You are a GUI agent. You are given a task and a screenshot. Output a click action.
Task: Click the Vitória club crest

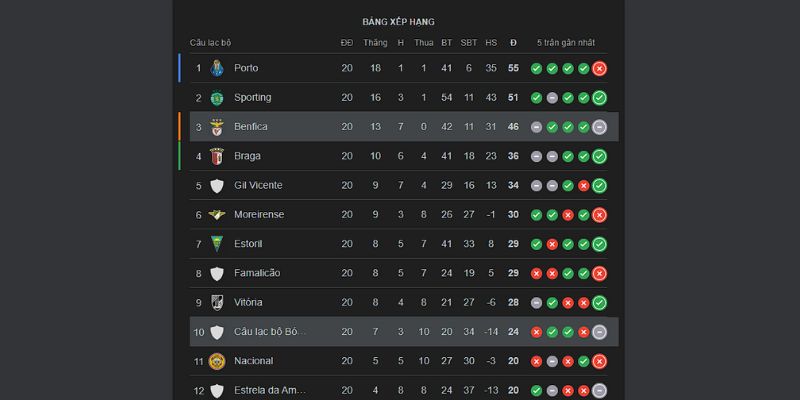click(216, 302)
